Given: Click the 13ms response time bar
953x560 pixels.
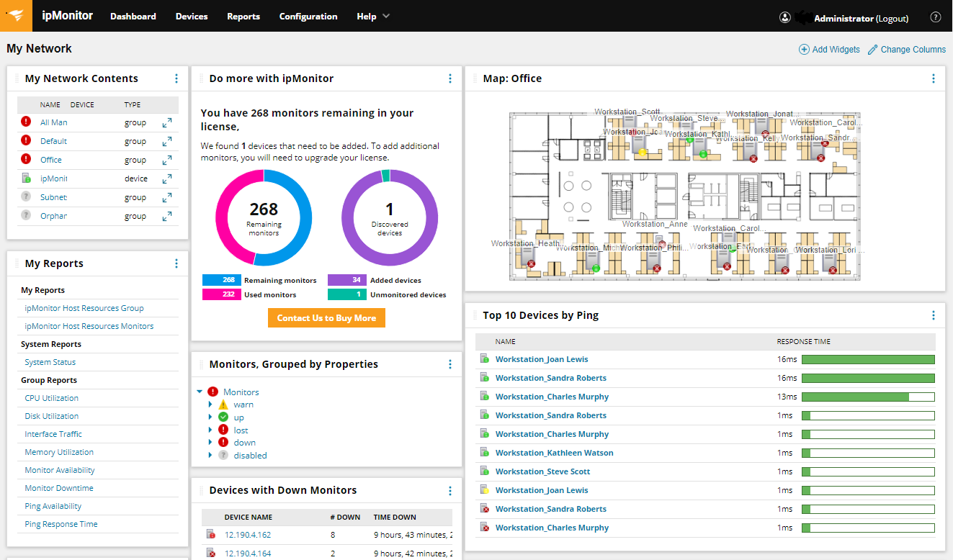Looking at the screenshot, I should (x=868, y=397).
